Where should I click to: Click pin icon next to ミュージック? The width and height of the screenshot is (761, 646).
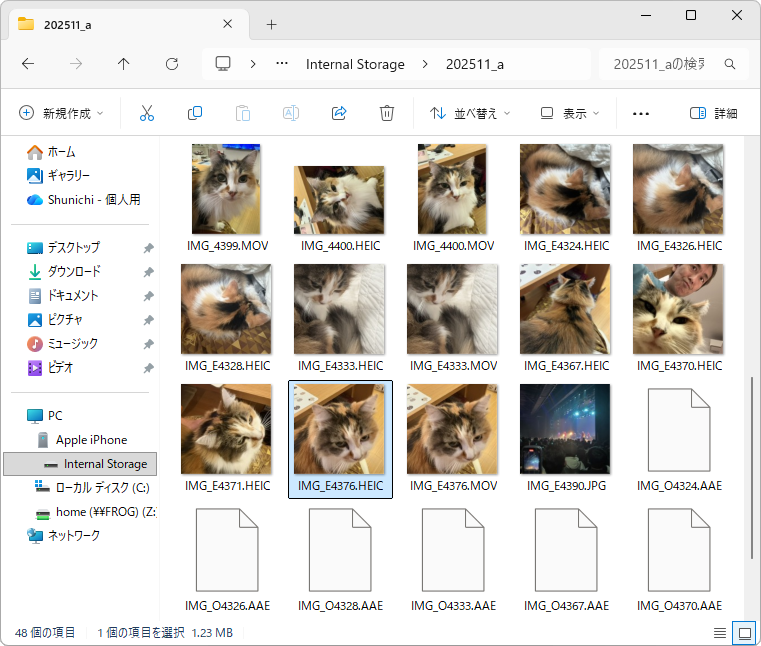[x=149, y=344]
